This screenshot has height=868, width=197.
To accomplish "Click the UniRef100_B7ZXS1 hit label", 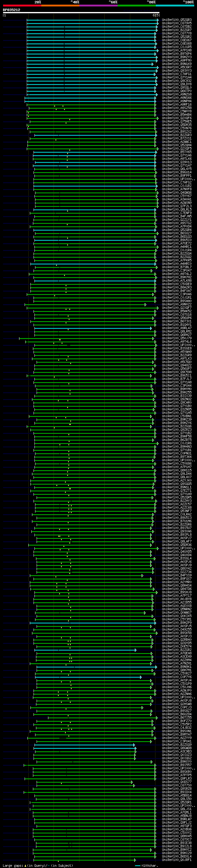I will [x=177, y=139].
